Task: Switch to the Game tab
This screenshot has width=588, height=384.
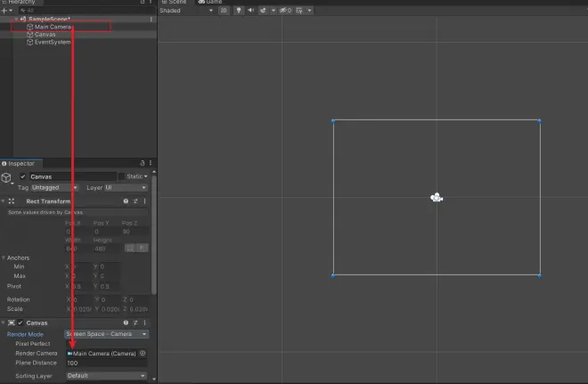Action: [210, 2]
